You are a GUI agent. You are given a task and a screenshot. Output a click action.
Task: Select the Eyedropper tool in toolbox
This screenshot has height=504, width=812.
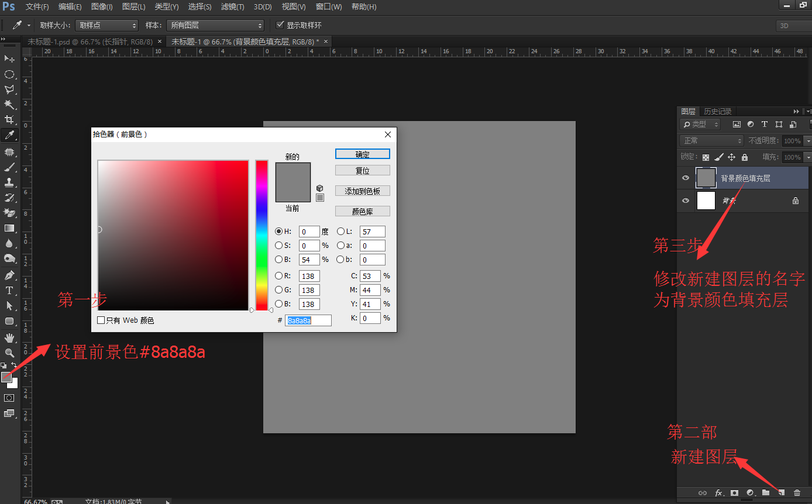click(9, 135)
